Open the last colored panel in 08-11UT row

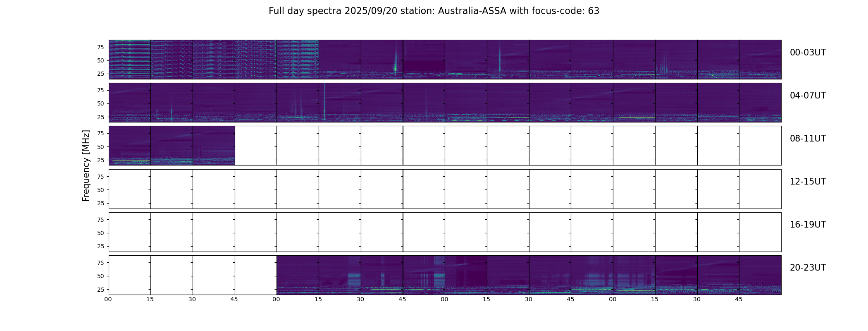coord(214,146)
